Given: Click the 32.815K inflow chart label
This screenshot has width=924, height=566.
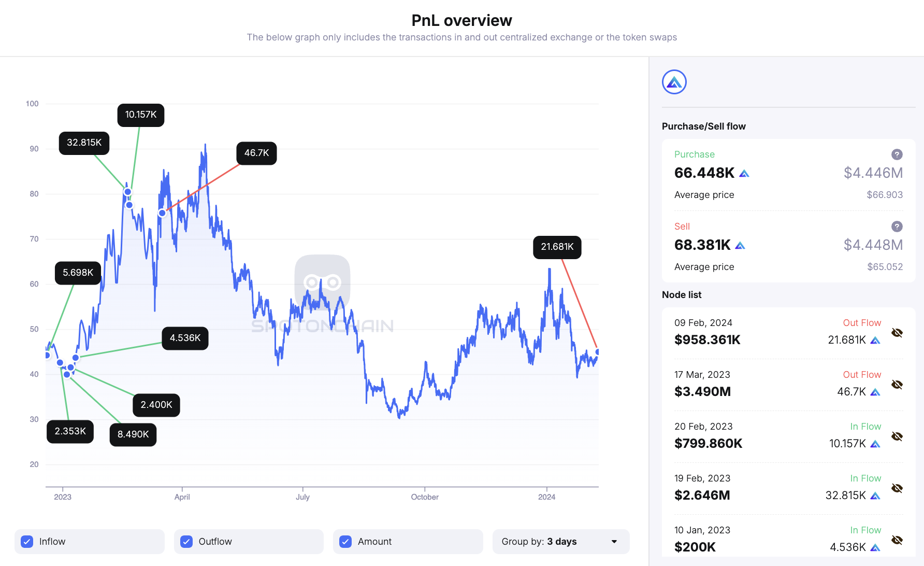Looking at the screenshot, I should pos(84,143).
